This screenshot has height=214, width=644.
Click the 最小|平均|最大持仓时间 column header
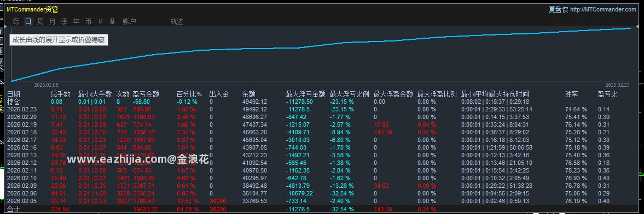click(x=495, y=94)
